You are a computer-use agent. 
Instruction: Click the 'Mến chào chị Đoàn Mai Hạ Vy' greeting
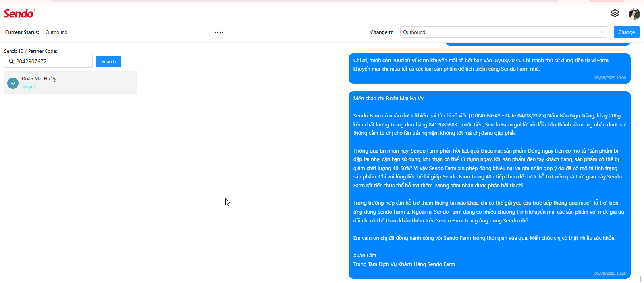(x=388, y=99)
